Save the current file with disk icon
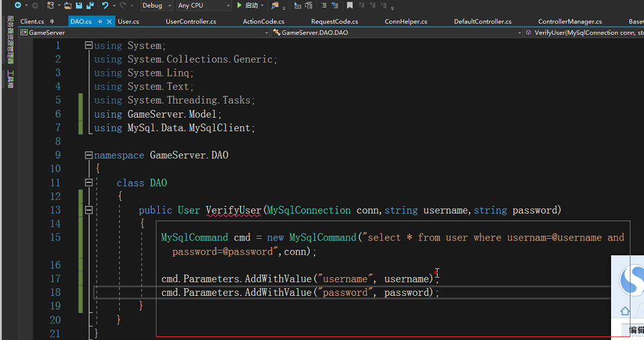This screenshot has height=340, width=644. coord(79,5)
